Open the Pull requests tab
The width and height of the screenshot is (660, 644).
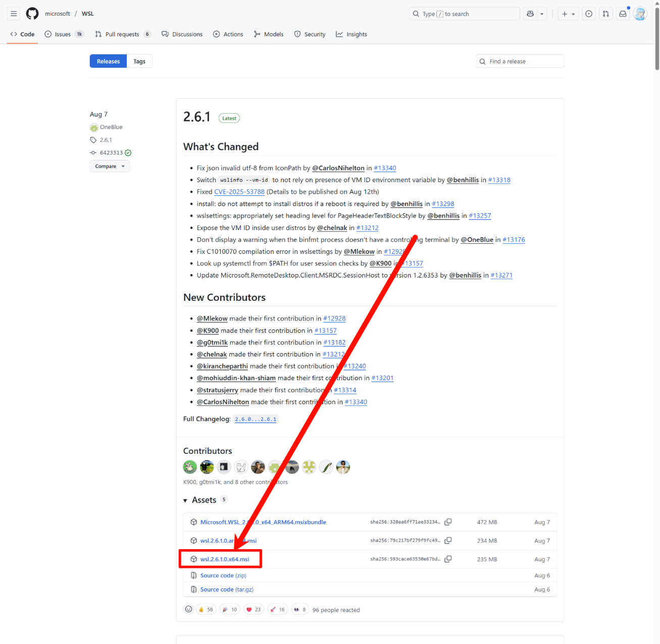click(x=123, y=34)
